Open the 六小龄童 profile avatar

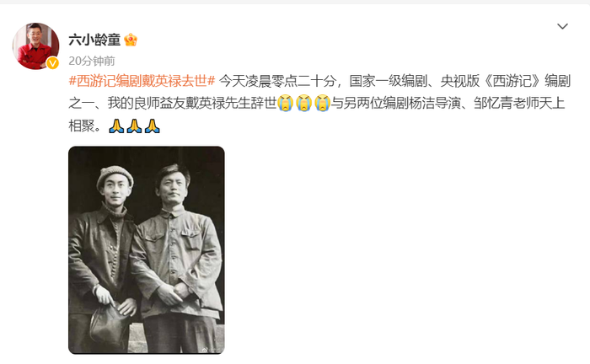point(35,46)
